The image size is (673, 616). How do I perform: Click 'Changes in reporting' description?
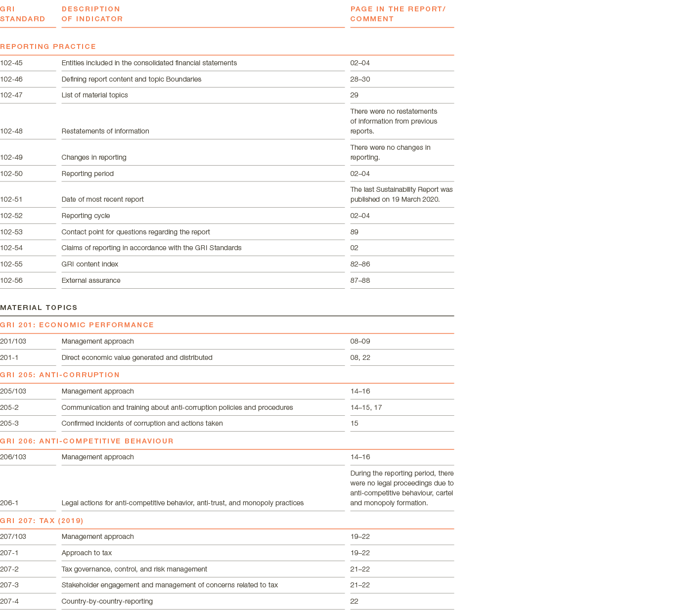94,157
